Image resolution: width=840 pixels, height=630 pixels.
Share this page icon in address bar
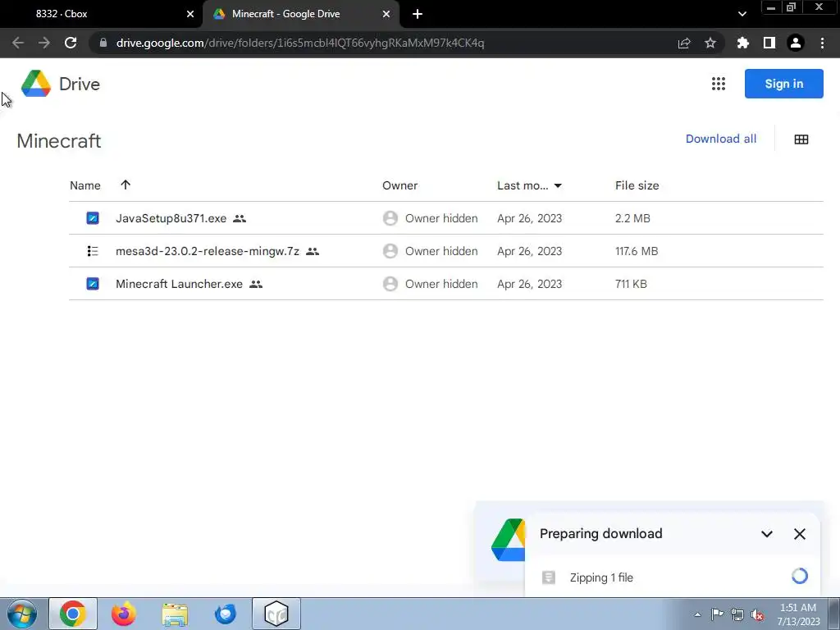684,43
